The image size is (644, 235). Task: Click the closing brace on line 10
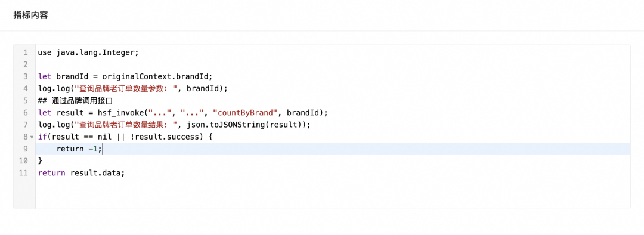pyautogui.click(x=40, y=160)
